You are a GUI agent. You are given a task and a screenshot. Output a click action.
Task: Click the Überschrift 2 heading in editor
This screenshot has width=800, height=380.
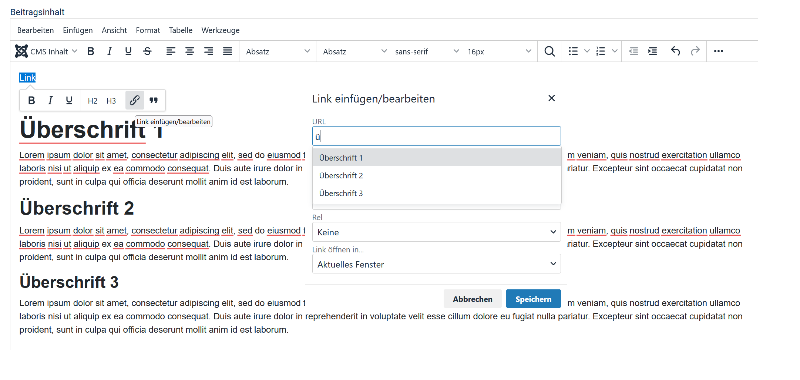point(77,208)
